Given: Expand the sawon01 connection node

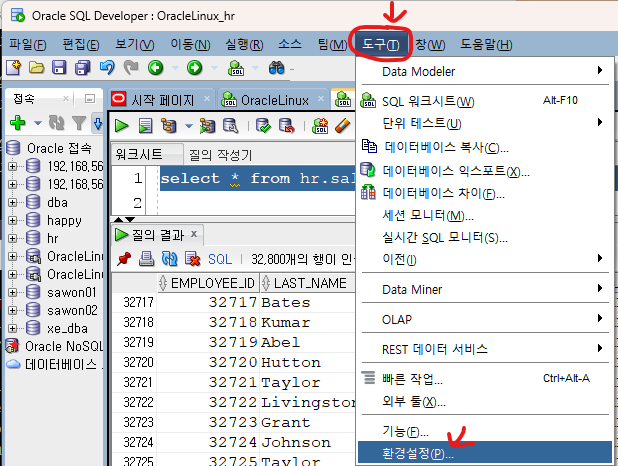Looking at the screenshot, I should 13,293.
